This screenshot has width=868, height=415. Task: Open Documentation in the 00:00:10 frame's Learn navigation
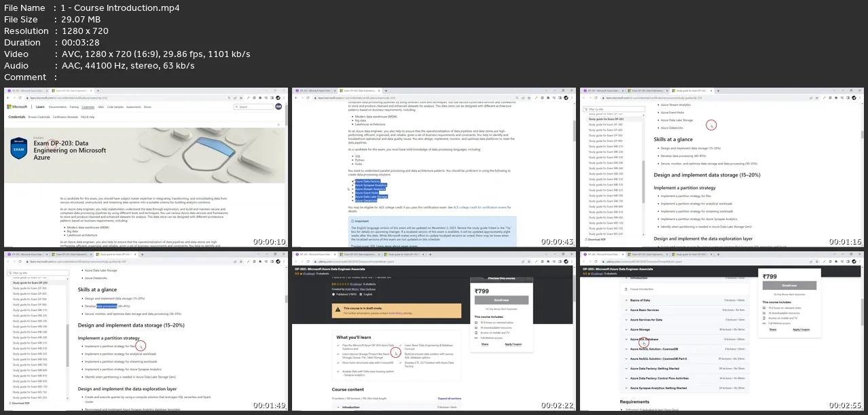(58, 107)
